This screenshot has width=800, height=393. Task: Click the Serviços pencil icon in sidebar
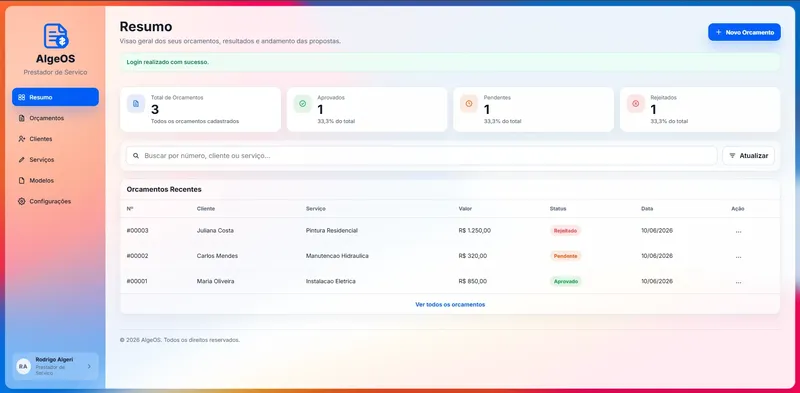(x=21, y=160)
